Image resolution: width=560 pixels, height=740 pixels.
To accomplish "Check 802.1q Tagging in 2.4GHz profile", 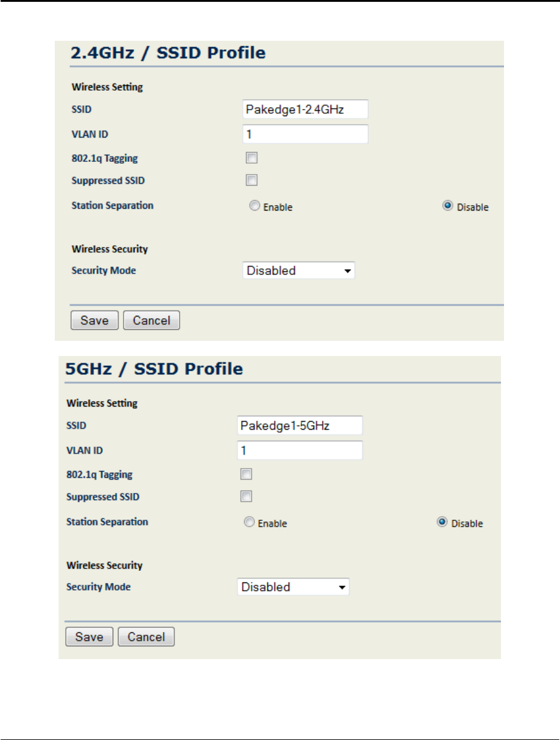I will tap(251, 158).
